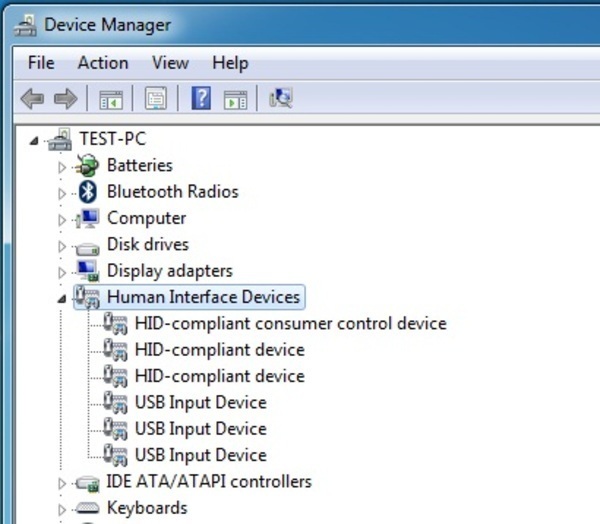
Task: Click the Show/Hide Console Tree toolbar icon
Action: coord(110,99)
